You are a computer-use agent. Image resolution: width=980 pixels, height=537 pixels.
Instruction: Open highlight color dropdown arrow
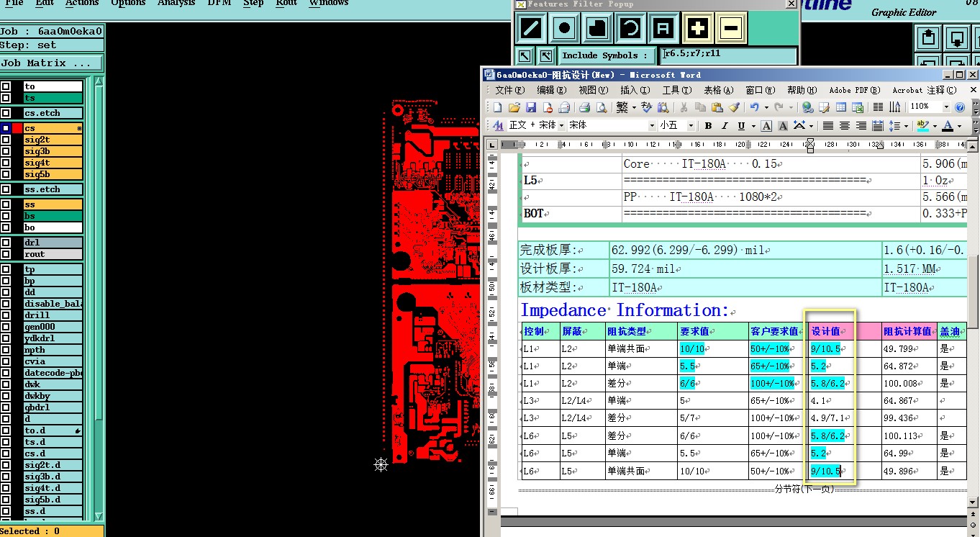(935, 125)
